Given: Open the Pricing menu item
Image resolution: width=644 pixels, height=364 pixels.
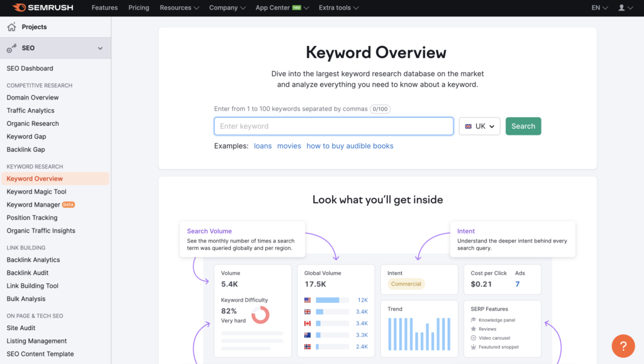Looking at the screenshot, I should click(x=140, y=8).
